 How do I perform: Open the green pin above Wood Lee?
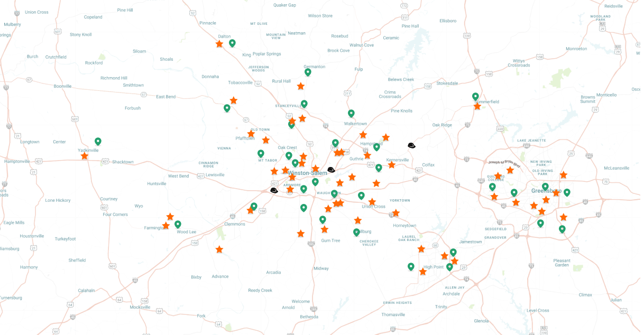coord(178,224)
